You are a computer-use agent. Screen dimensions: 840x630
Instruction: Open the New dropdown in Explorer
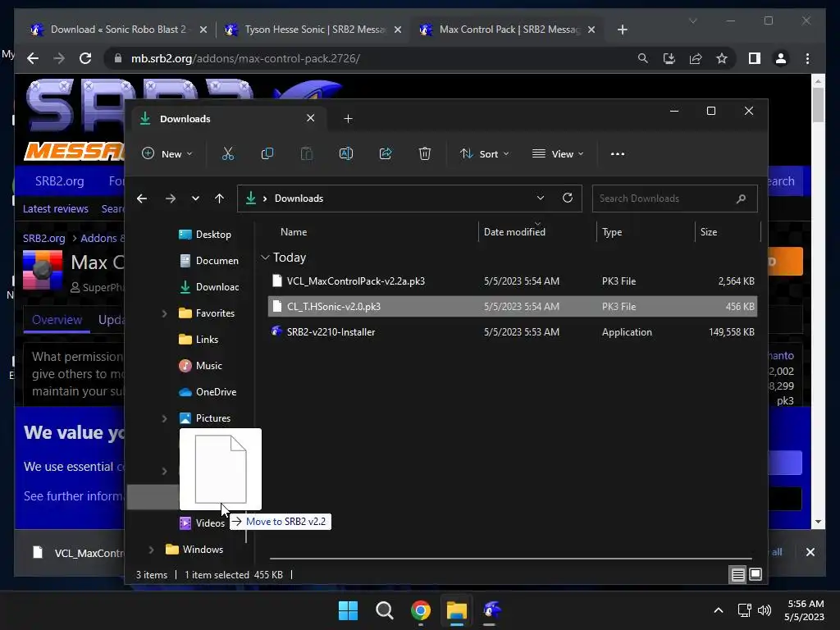(167, 153)
